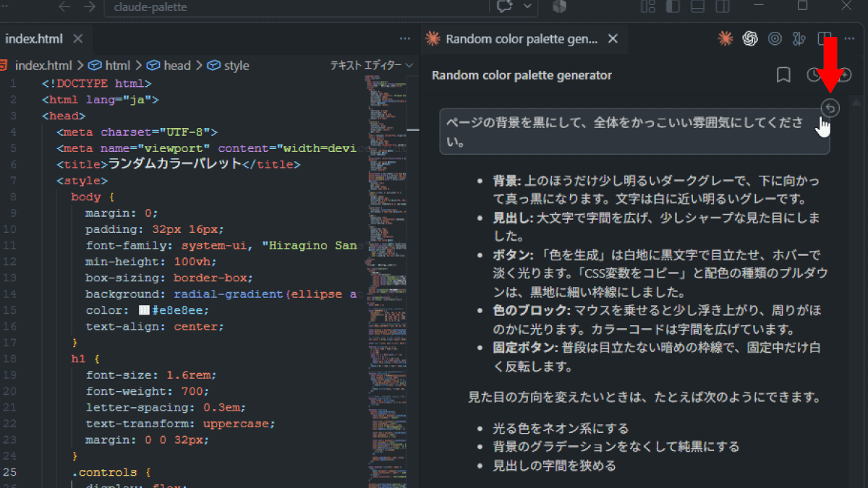Click the chat bubble icon in title bar
This screenshot has height=488, width=868.
pos(504,7)
